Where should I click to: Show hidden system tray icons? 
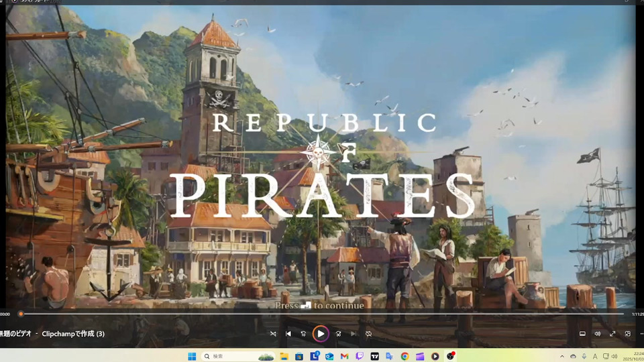point(562,356)
